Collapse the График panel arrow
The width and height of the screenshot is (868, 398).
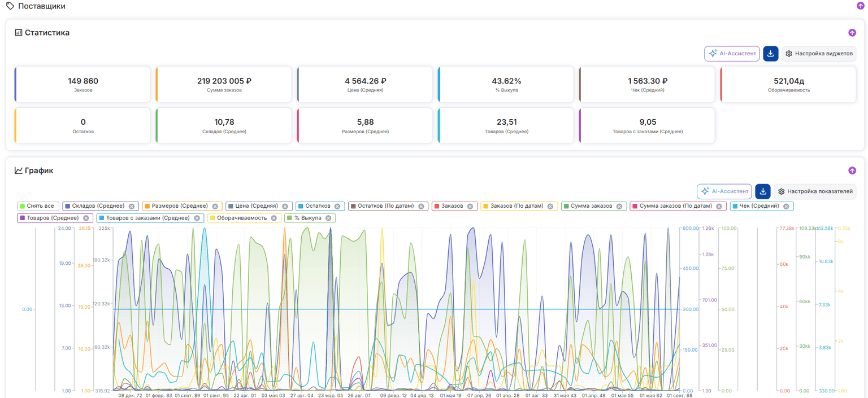pos(852,170)
